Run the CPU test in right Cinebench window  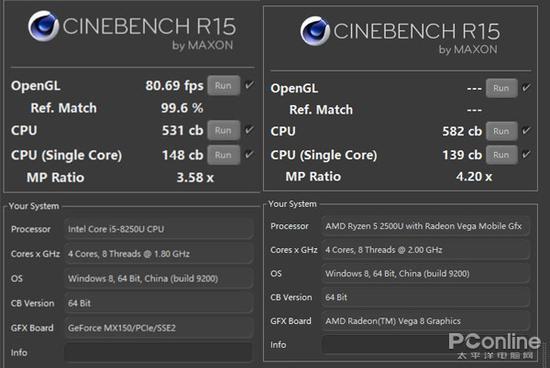tap(501, 131)
